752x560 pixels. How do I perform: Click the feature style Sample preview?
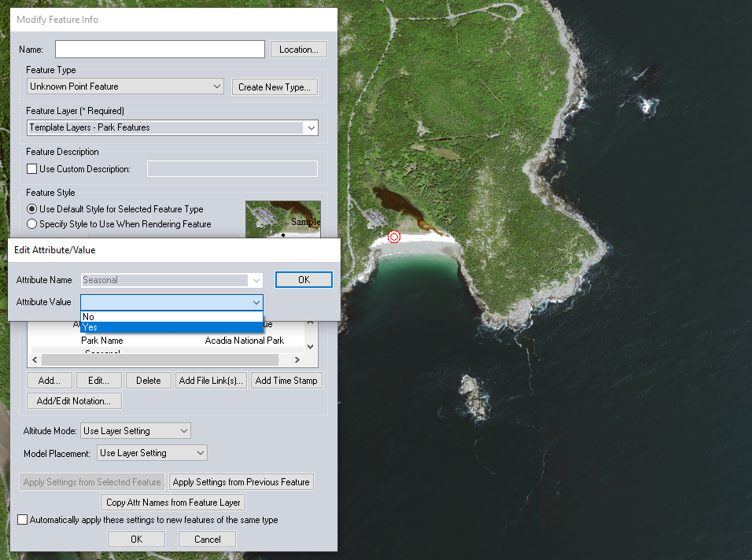click(283, 219)
